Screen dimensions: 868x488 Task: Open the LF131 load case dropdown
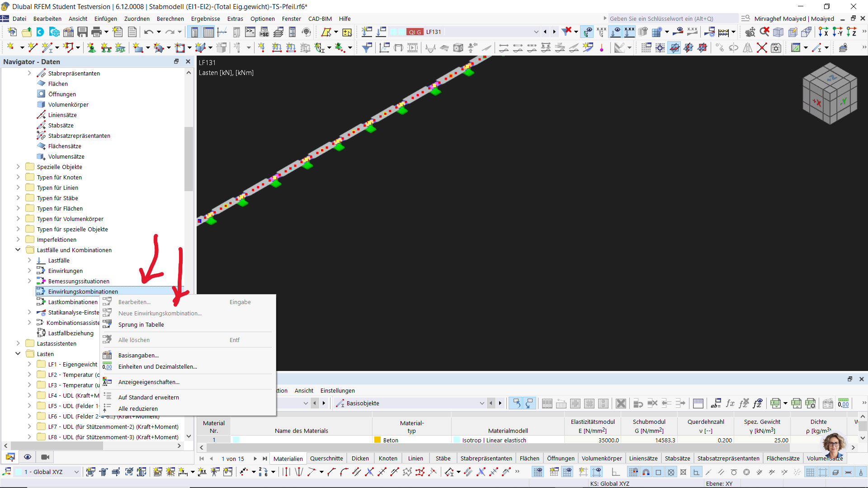[x=536, y=32]
